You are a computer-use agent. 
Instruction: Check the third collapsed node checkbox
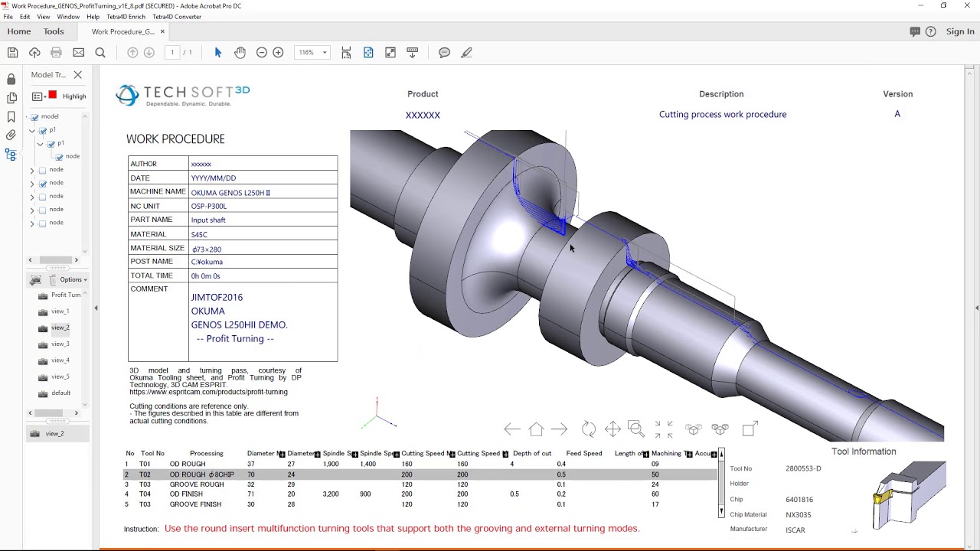[x=43, y=197]
